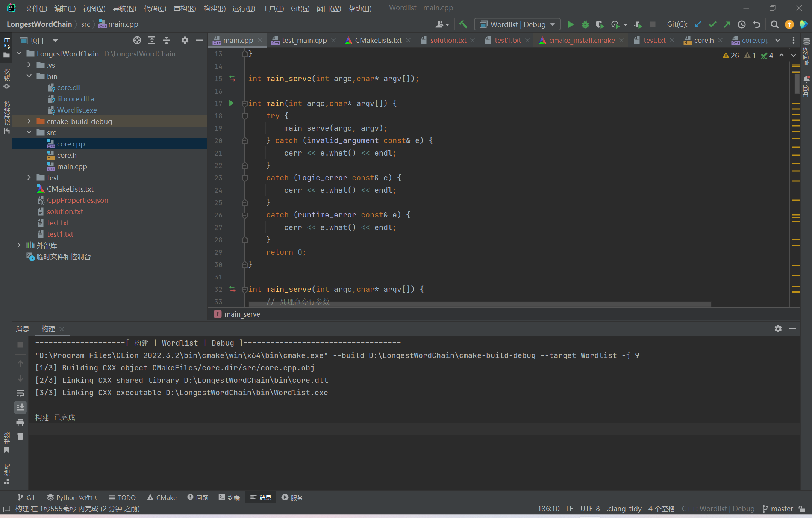Open the CMake tool window button
812x518 pixels.
pos(162,497)
